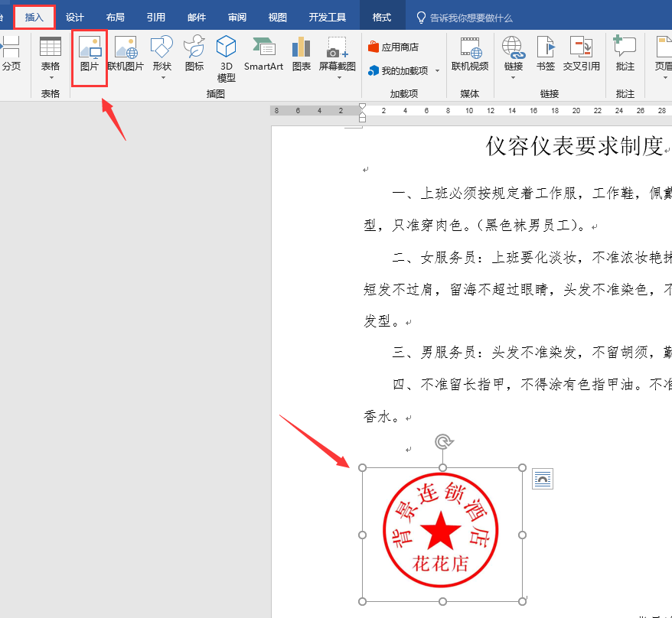Click the paragraph starting 二、女服务员
Viewport: 672px width, 618px height.
point(532,258)
